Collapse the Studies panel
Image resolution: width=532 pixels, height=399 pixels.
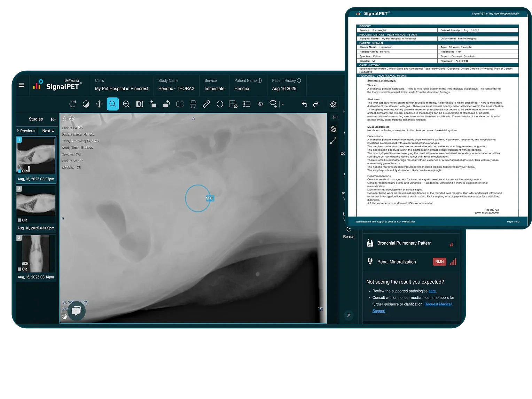53,119
